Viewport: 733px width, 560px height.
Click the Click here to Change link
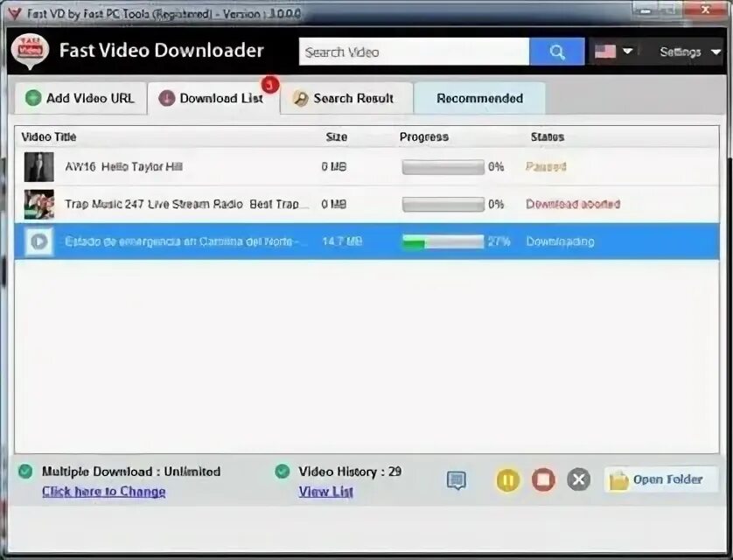[103, 491]
